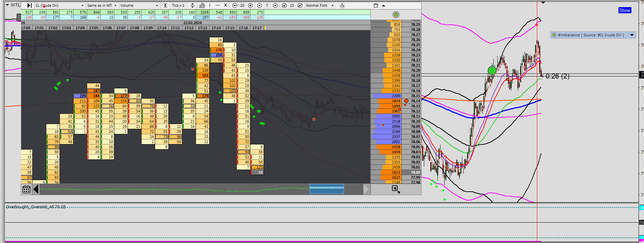This screenshot has height=243, width=644.
Task: Click the chart shift triangle at top
Action: point(543,3)
